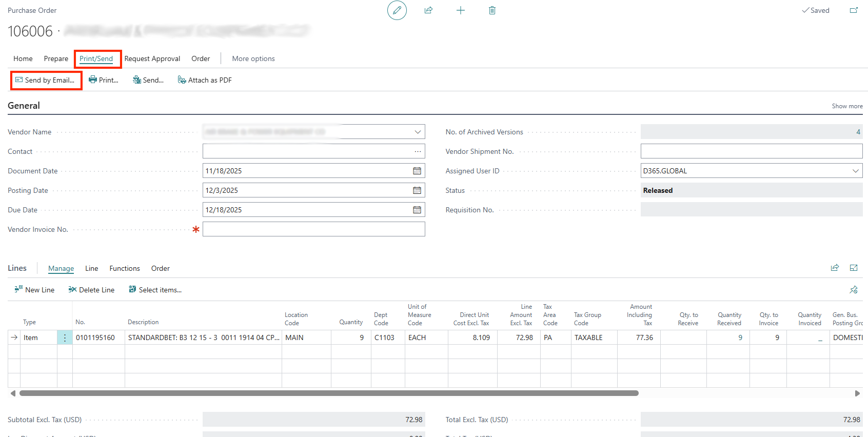Click Attach as PDF

click(x=205, y=80)
